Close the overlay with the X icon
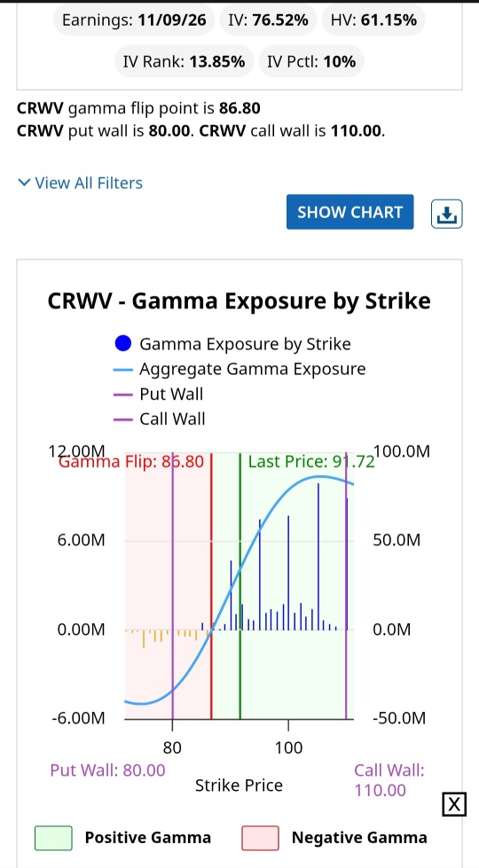The height and width of the screenshot is (868, 479). pyautogui.click(x=453, y=804)
